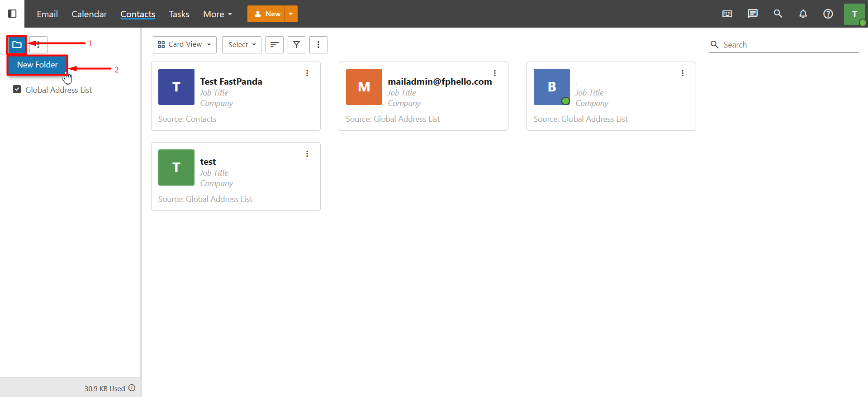Open Test FastPanda contact name

click(x=231, y=81)
